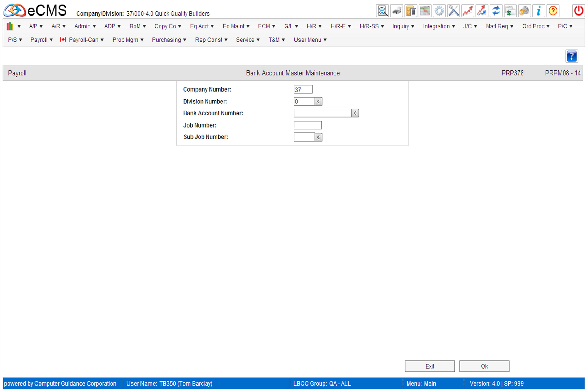Click the red and blue trend arrows icon
588x392 pixels.
tap(482, 11)
